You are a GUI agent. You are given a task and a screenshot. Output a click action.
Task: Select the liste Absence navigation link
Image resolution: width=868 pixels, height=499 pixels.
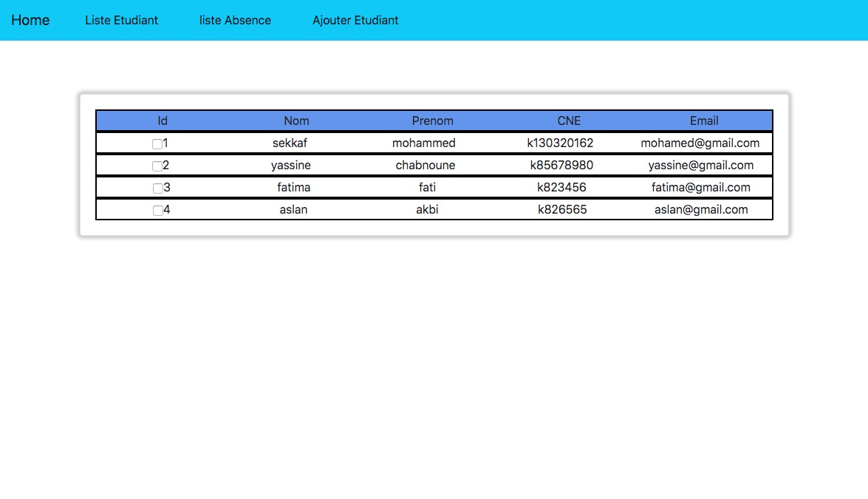tap(235, 20)
